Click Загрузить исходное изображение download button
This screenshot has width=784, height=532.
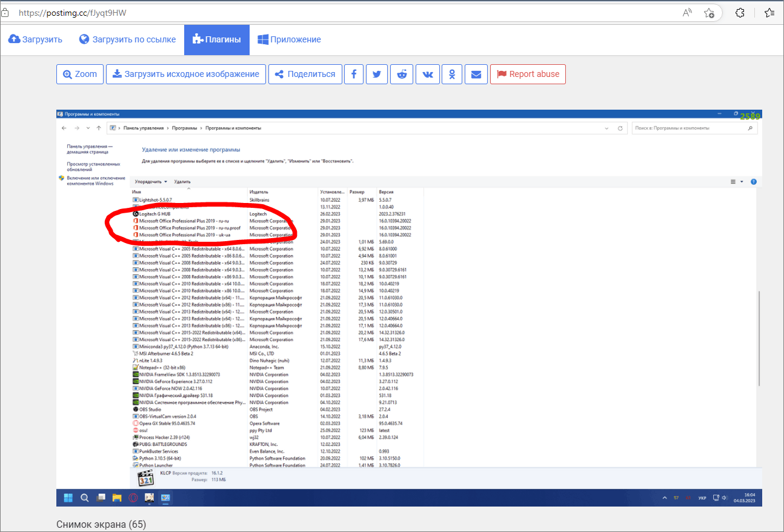[186, 74]
